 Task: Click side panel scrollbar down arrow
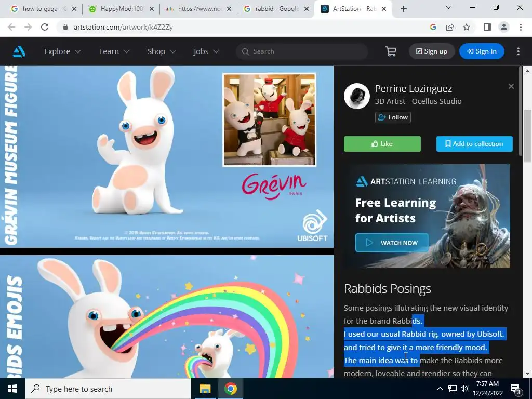pos(527,374)
